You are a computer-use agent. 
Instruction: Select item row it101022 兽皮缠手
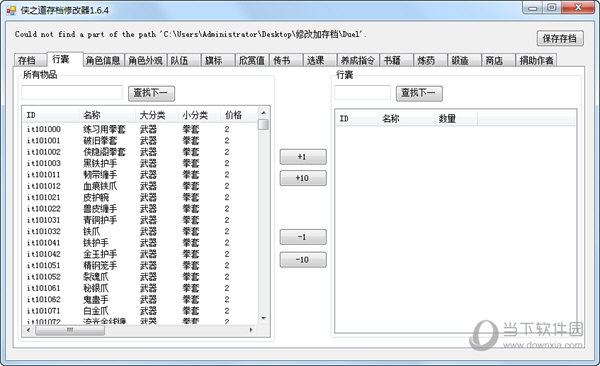coord(140,209)
